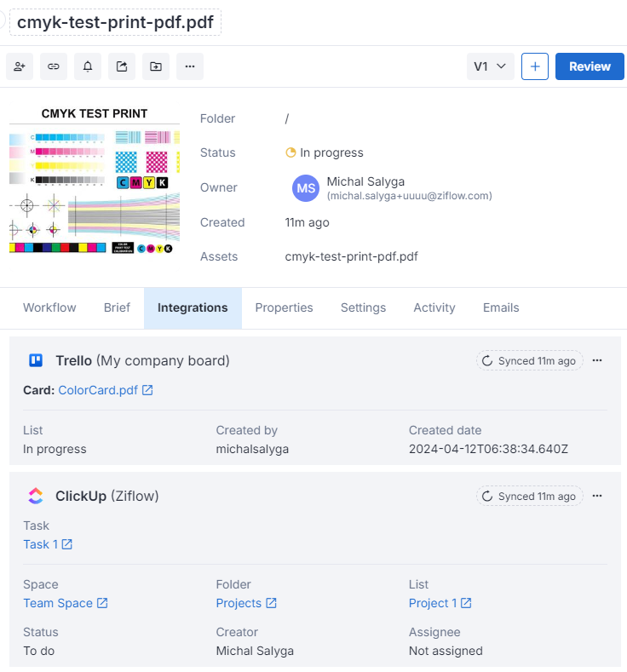Click the plus icon to add version
The height and width of the screenshot is (672, 627).
[535, 66]
